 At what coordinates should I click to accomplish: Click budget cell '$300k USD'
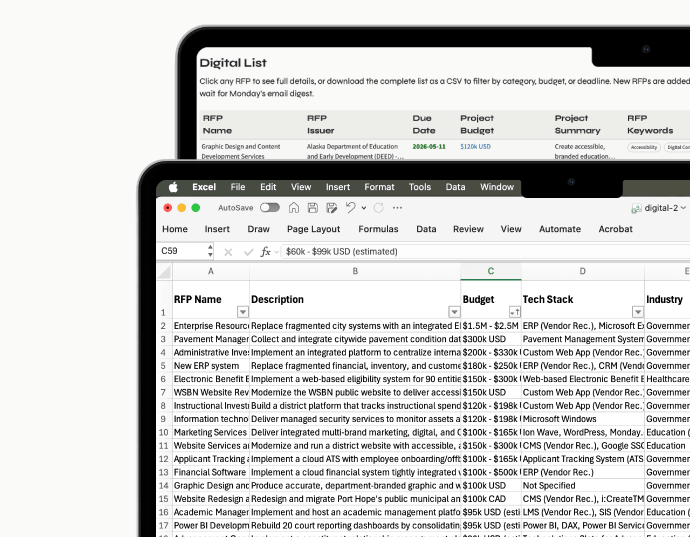[491, 339]
